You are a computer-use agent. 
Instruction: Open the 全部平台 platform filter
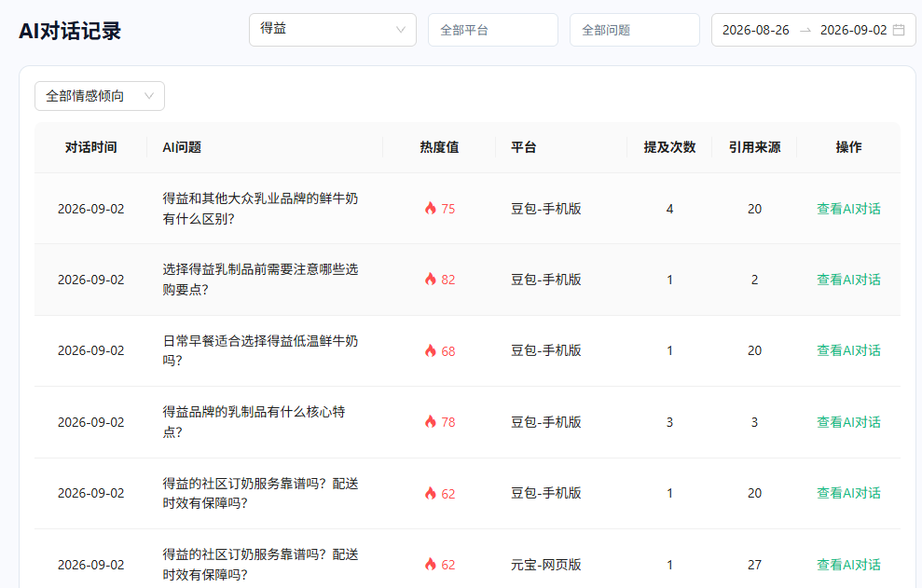493,30
